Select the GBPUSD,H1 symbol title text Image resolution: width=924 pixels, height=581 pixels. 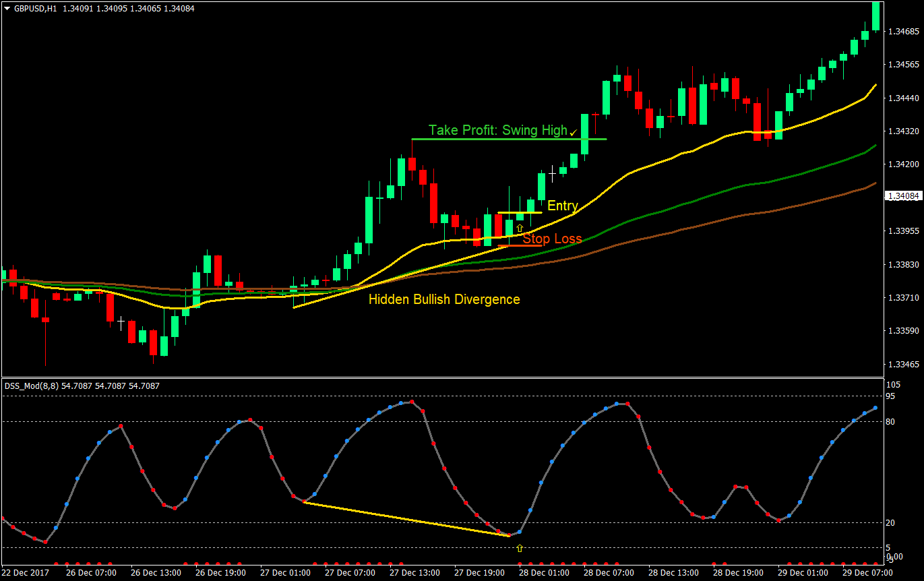pyautogui.click(x=34, y=9)
